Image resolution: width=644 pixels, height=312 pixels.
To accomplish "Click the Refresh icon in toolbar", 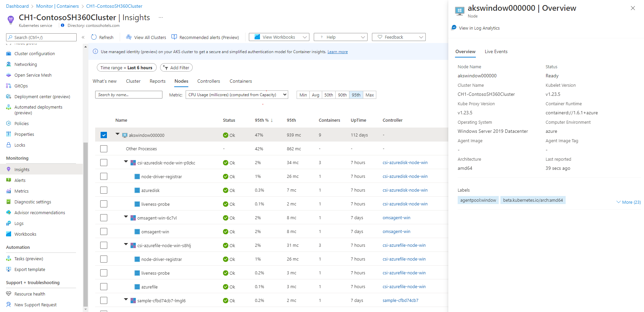I will click(x=94, y=37).
